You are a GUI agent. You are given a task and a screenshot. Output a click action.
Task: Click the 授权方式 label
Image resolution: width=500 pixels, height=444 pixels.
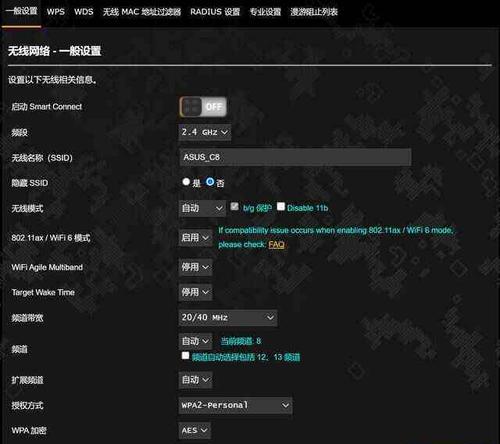click(27, 405)
